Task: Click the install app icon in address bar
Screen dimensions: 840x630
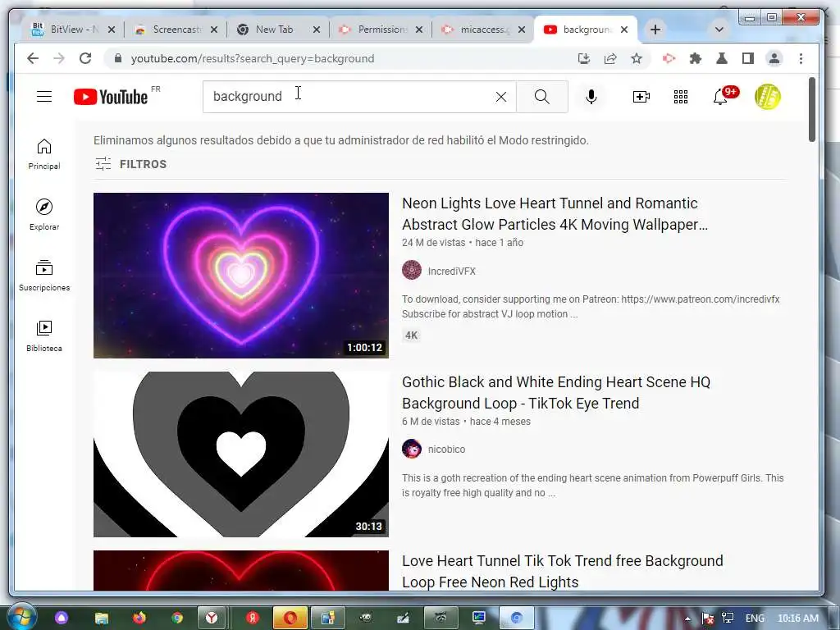Action: click(584, 58)
